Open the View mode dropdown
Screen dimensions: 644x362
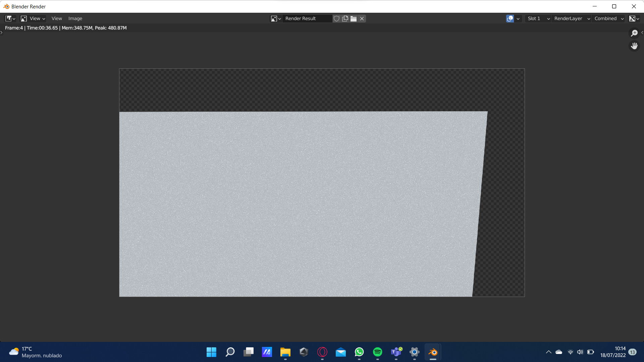pyautogui.click(x=33, y=18)
